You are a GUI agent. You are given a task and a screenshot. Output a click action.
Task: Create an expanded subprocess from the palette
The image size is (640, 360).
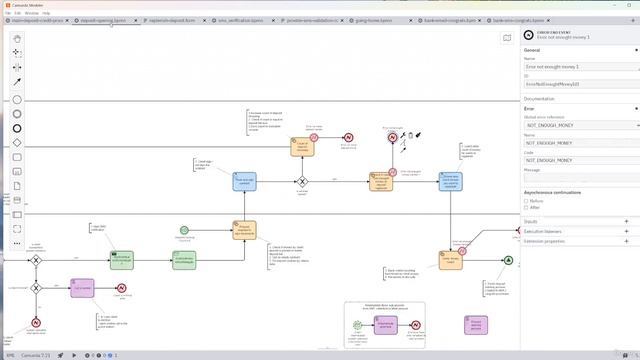pyautogui.click(x=17, y=171)
